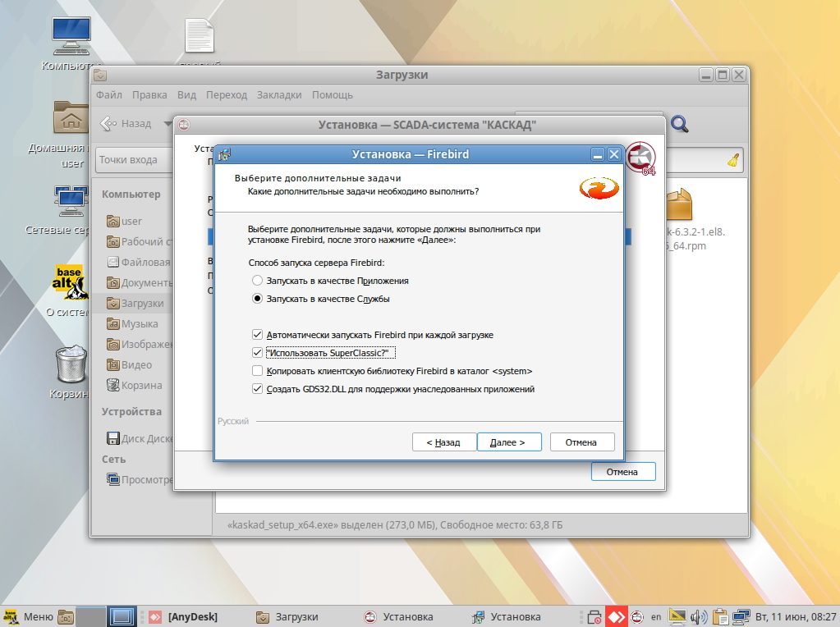
Task: Click the clipboard icon in system tray
Action: coord(721,616)
